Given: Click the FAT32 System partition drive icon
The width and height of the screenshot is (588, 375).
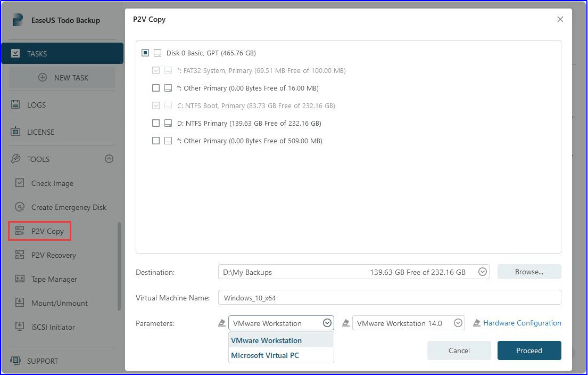Looking at the screenshot, I should (x=168, y=70).
